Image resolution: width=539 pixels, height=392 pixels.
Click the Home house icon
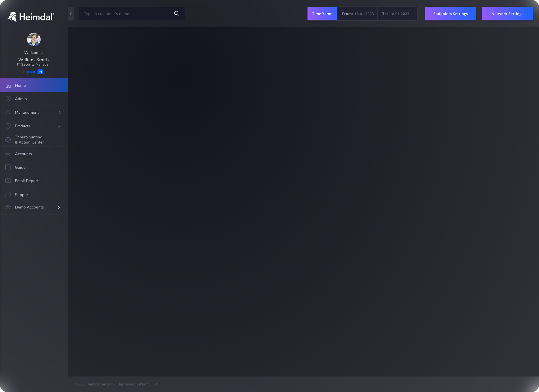8,85
